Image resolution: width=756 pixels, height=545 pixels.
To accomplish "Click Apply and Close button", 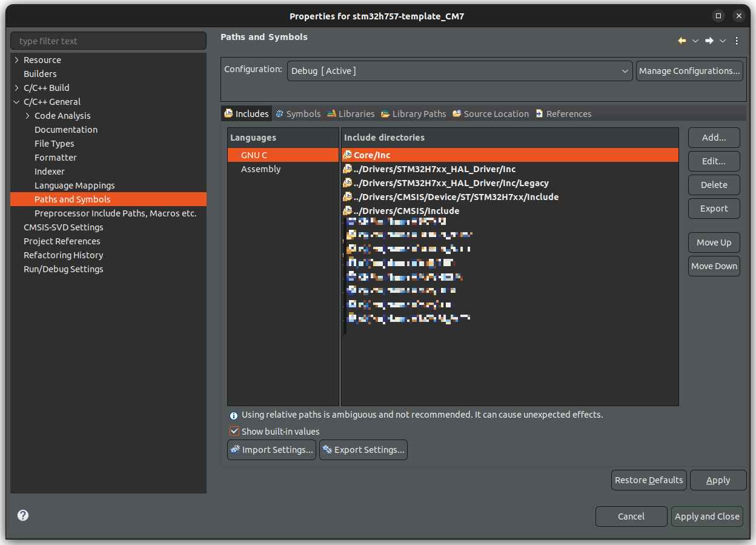I will pyautogui.click(x=707, y=517).
